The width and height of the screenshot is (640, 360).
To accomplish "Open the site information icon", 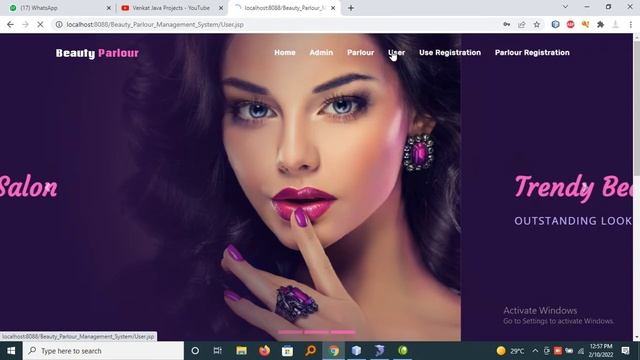I will click(59, 24).
